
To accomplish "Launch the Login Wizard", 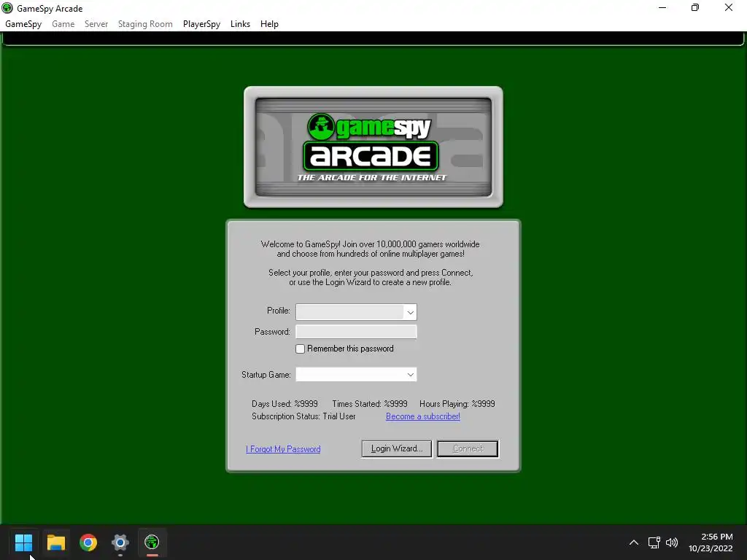I will tap(397, 448).
